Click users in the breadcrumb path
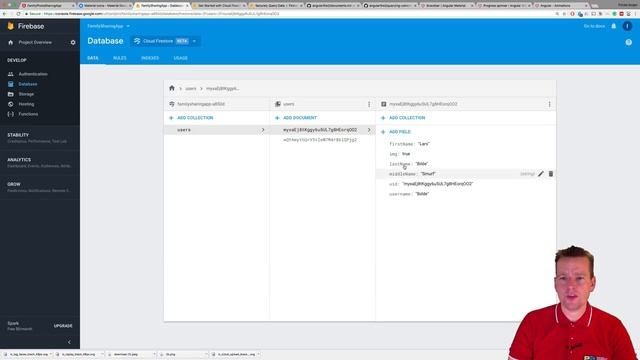Image resolution: width=640 pixels, height=360 pixels. 191,89
